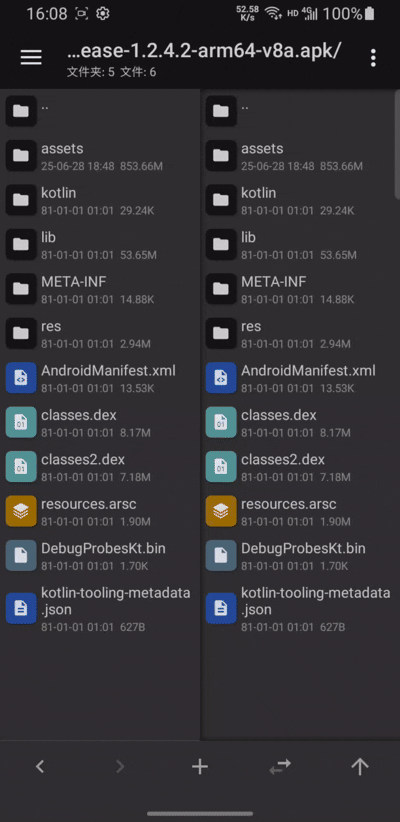This screenshot has width=400, height=822.
Task: Tap the forward arrow in bottom bar
Action: 120,767
